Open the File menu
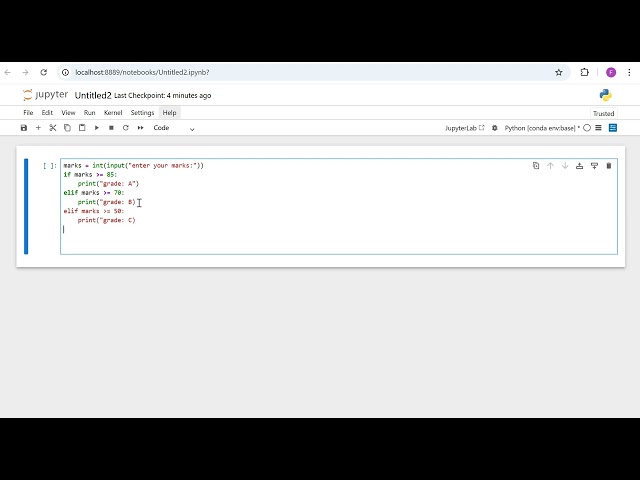 click(28, 113)
